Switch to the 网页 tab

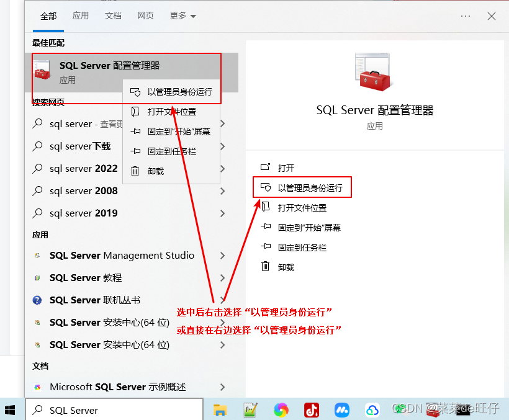[x=145, y=16]
